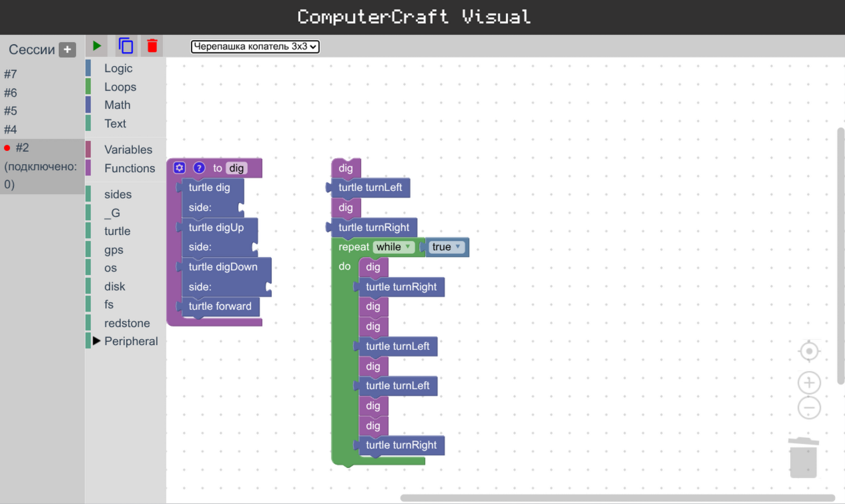
Task: Select session #5
Action: point(42,111)
